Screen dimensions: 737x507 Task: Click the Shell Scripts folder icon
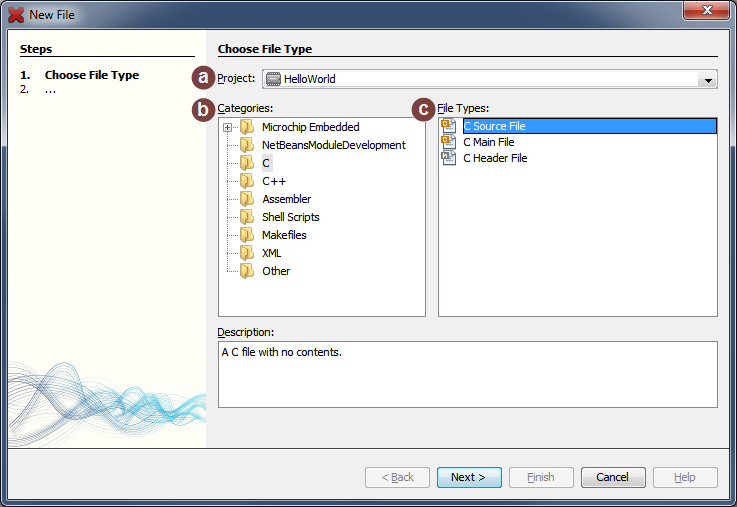coord(246,217)
